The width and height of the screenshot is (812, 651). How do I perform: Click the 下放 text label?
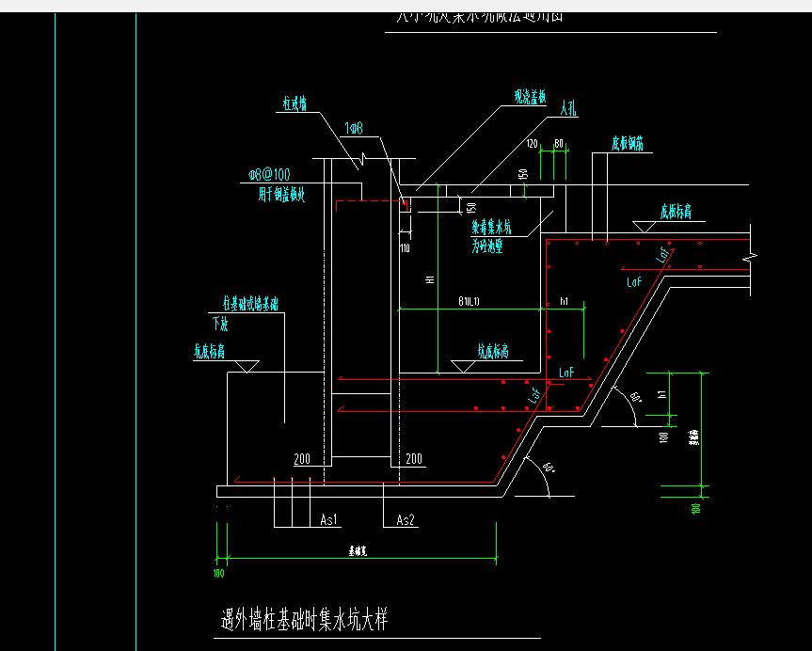click(x=220, y=325)
